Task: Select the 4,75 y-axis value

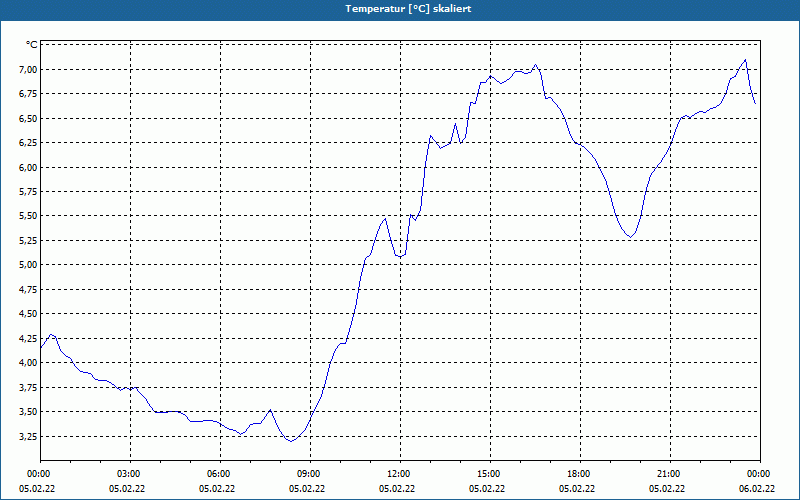Action: [x=28, y=289]
